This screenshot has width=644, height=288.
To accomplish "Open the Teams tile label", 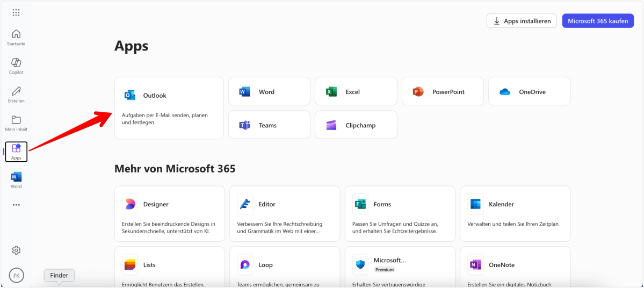I will [x=268, y=125].
